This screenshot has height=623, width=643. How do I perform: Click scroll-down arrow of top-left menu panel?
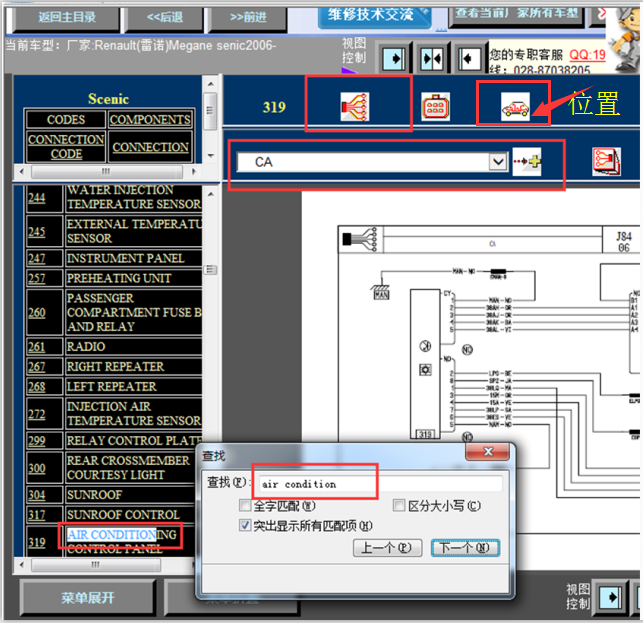(x=211, y=155)
